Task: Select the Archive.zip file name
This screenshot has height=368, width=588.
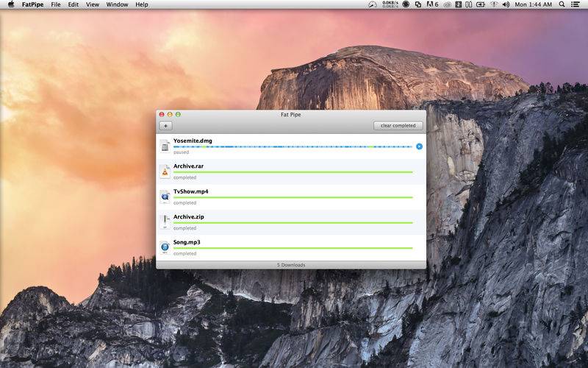Action: tap(189, 216)
